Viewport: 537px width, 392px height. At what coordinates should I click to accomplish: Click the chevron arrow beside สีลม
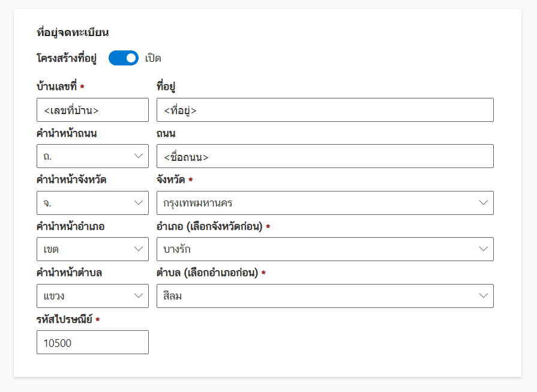pyautogui.click(x=484, y=295)
